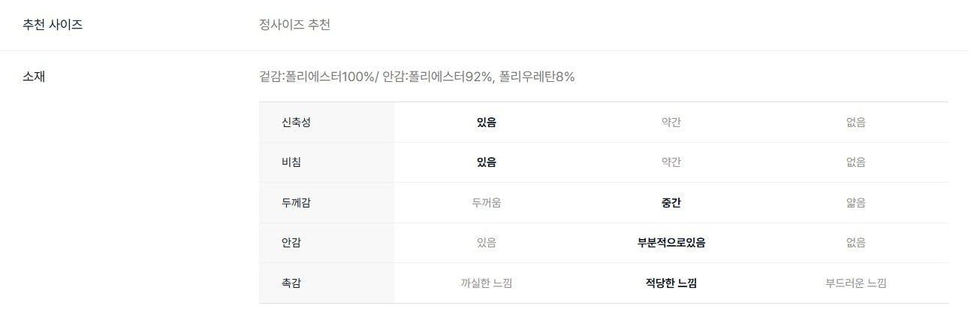Click 약간 in the 비침 row
980x318 pixels.
click(671, 162)
